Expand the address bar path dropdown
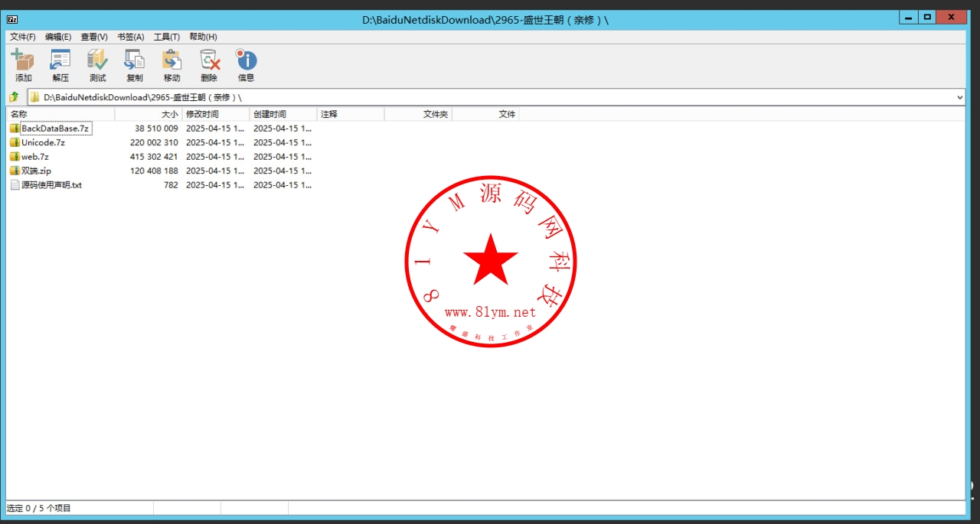The width and height of the screenshot is (980, 524). coord(960,97)
